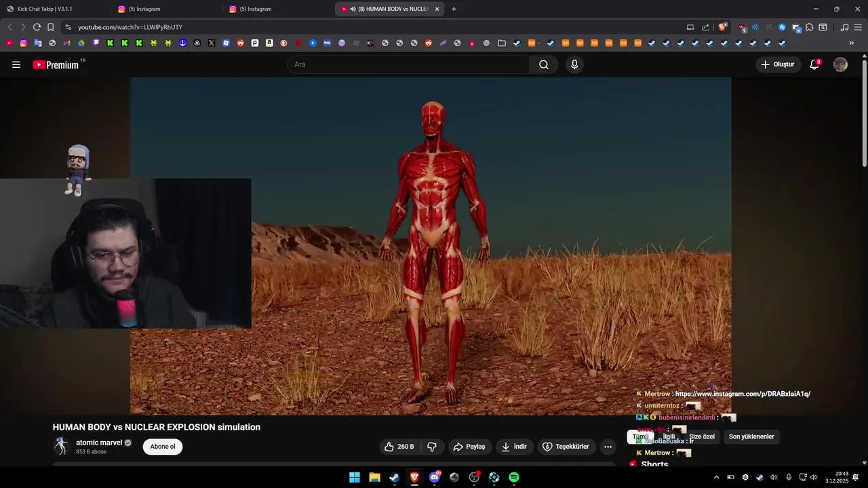Select the Tümü filter chip

pos(640,436)
